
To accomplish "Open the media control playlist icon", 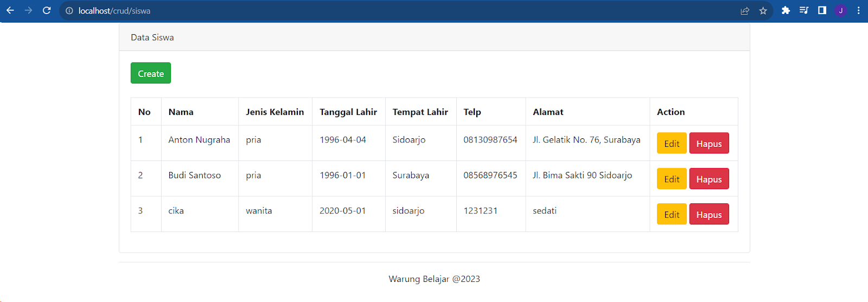I will pos(804,10).
